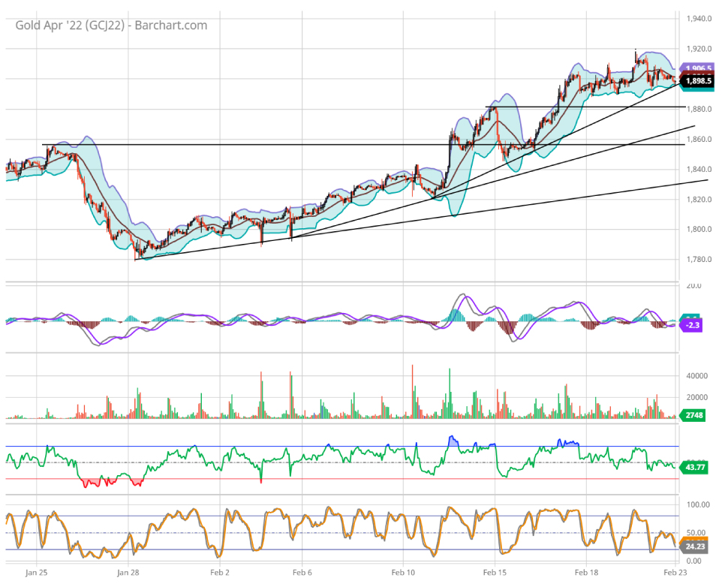Click the green 2748 volume value tag
Image resolution: width=728 pixels, height=587 pixels.
(693, 414)
